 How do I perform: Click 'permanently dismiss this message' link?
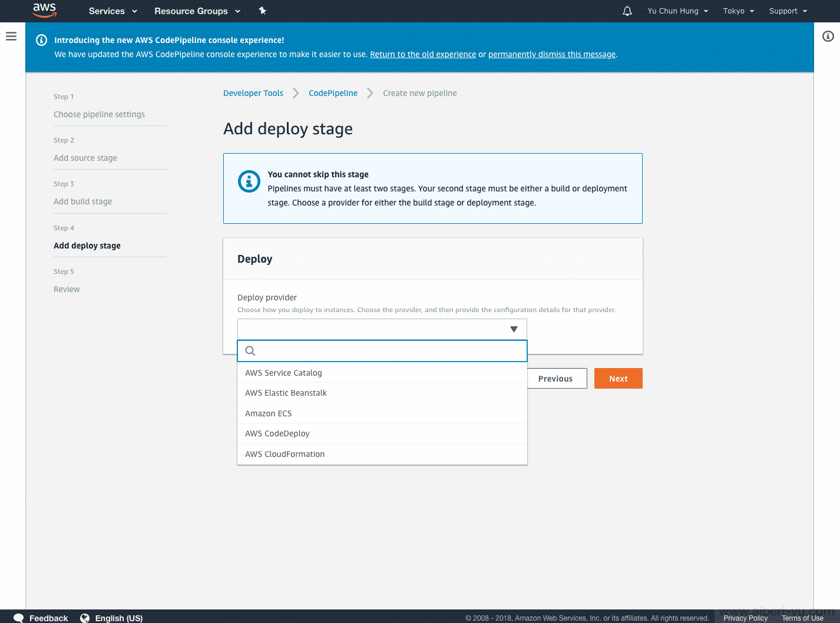point(552,54)
